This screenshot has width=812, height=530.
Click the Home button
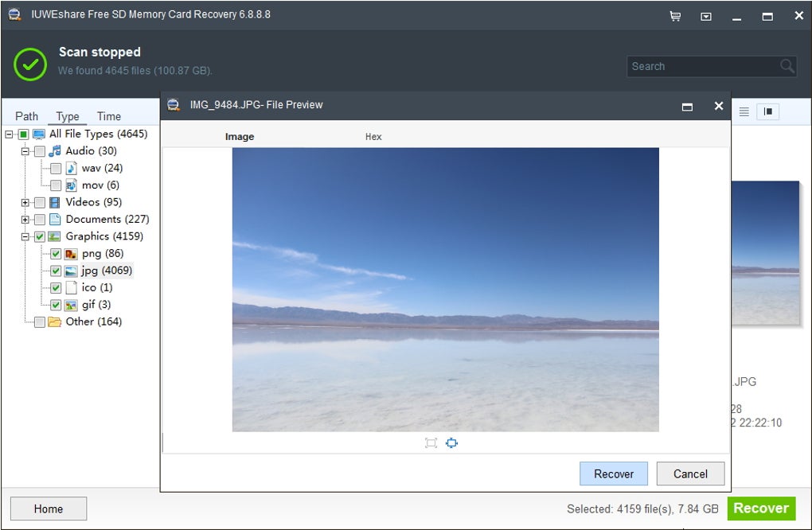click(48, 509)
